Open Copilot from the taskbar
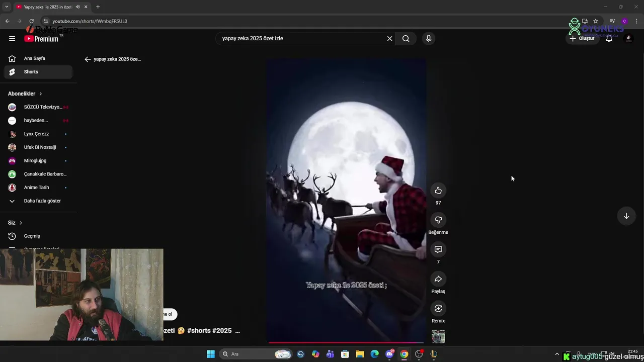This screenshot has width=644, height=362. click(x=315, y=354)
